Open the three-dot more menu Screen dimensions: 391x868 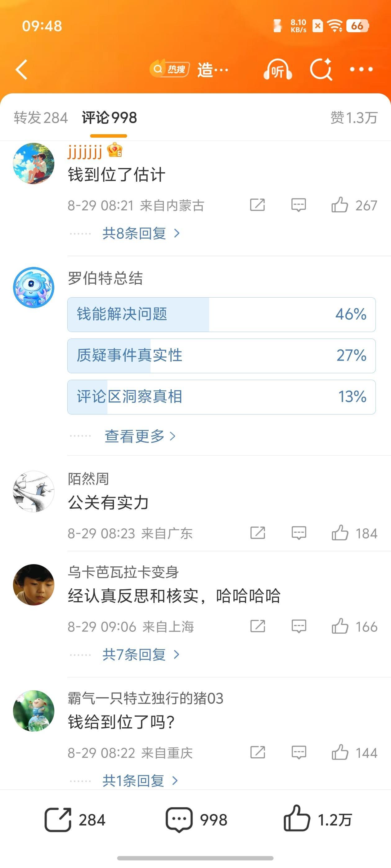pos(361,69)
